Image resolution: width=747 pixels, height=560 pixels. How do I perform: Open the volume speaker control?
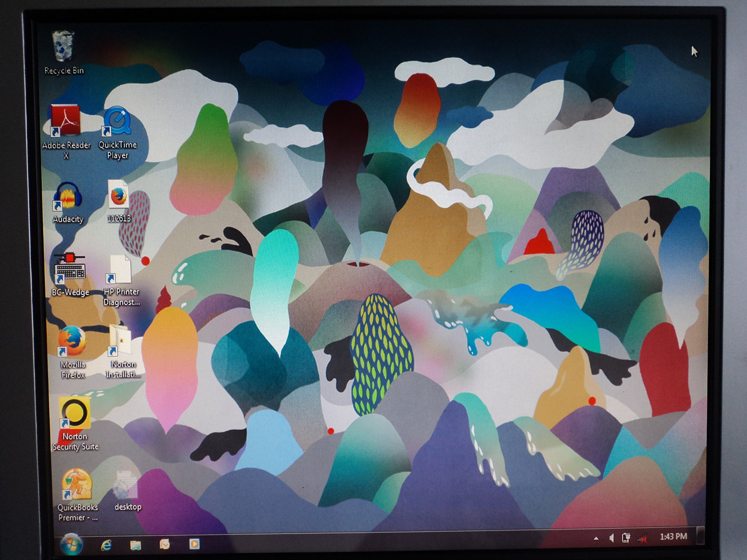coord(611,538)
